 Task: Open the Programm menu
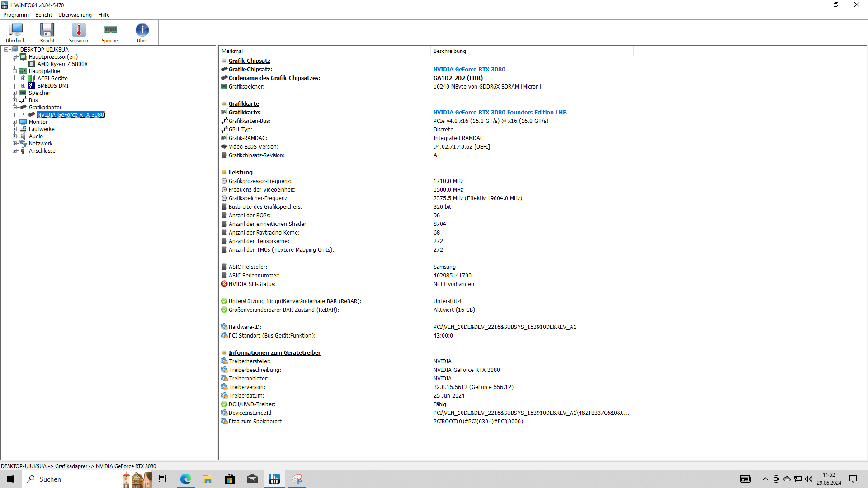pyautogui.click(x=16, y=15)
